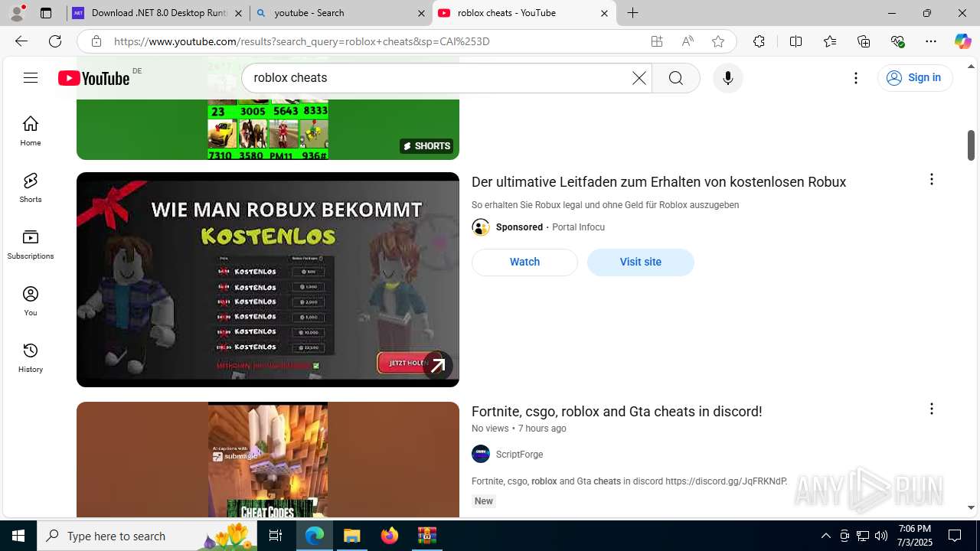Viewport: 980px width, 551px height.
Task: Click the taskbar search box
Action: click(147, 536)
